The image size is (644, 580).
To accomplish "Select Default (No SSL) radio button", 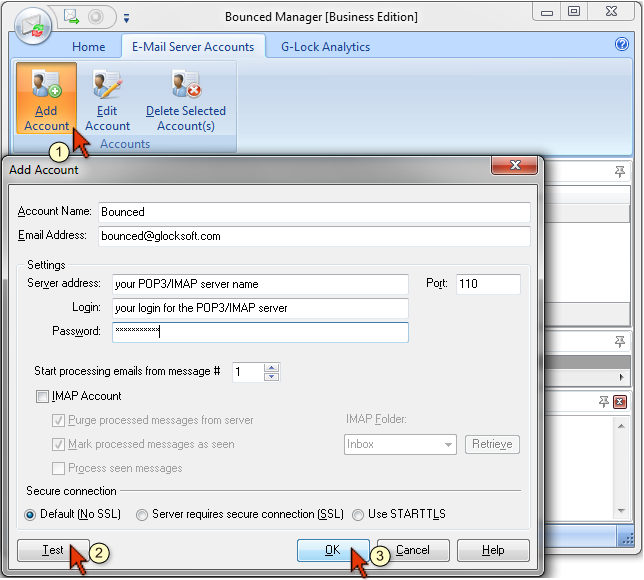I will click(x=30, y=515).
